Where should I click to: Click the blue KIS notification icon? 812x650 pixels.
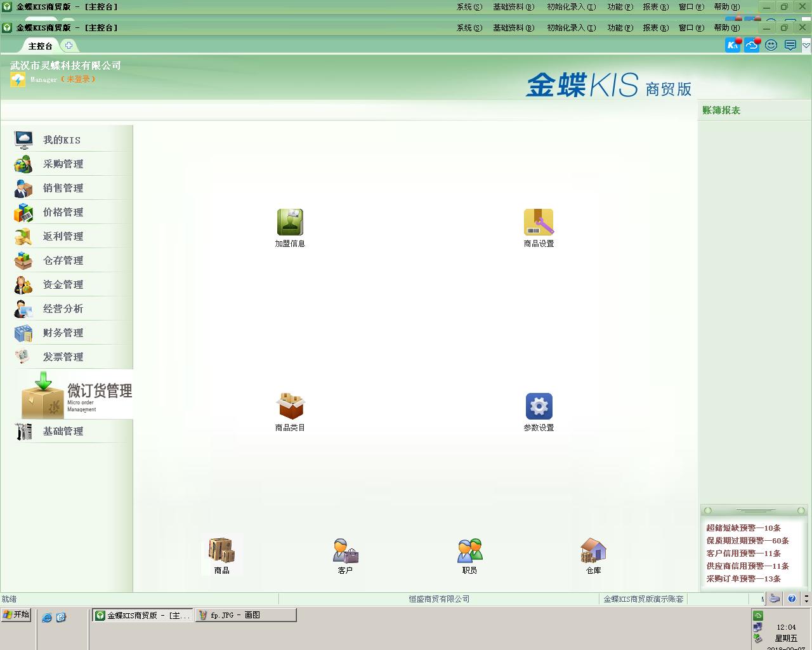pos(733,45)
